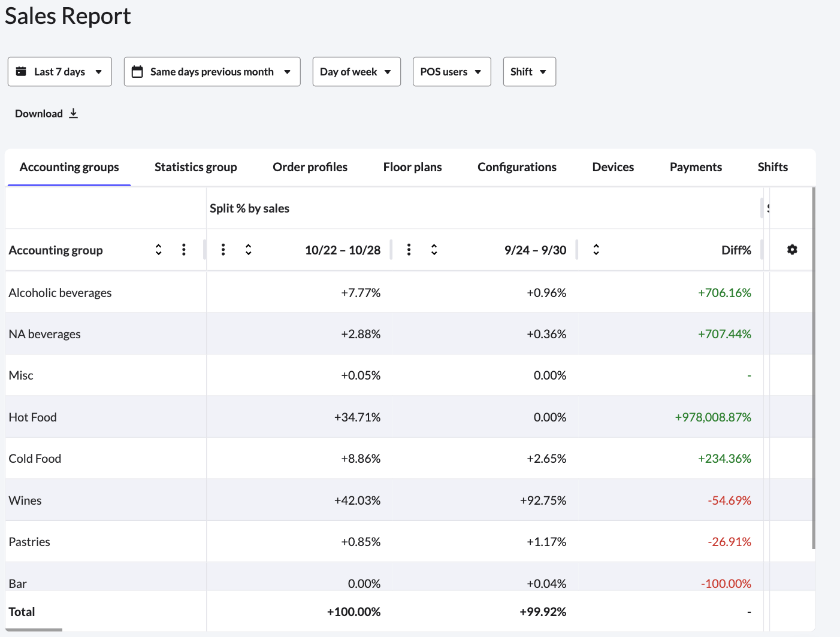840x637 pixels.
Task: Click the sort arrows on the 9/24 – 9/30 column
Action: [x=434, y=250]
